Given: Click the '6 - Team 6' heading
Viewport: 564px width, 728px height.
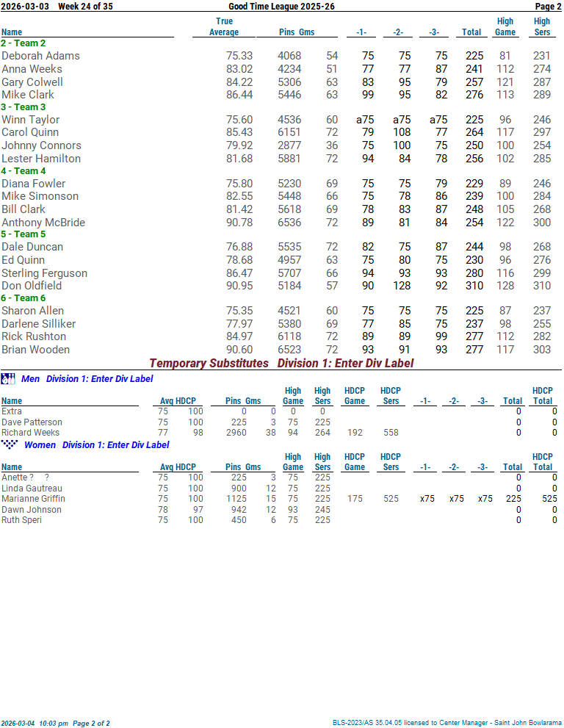Looking at the screenshot, I should click(23, 298).
